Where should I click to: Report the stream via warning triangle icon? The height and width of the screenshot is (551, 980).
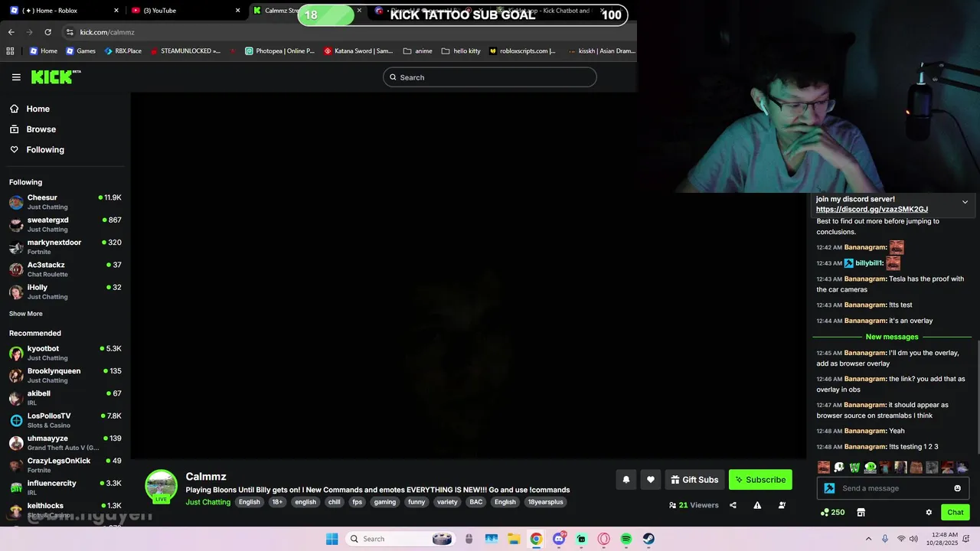(x=757, y=505)
